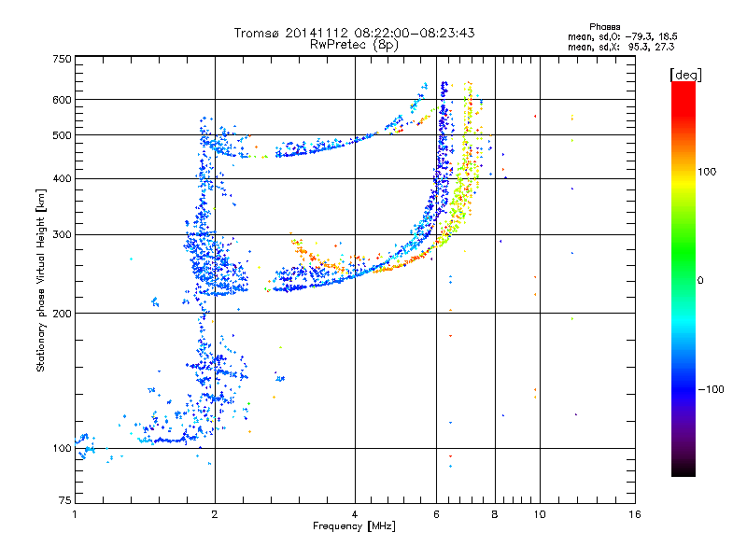Click the x-axis tick label '8'

click(x=495, y=514)
